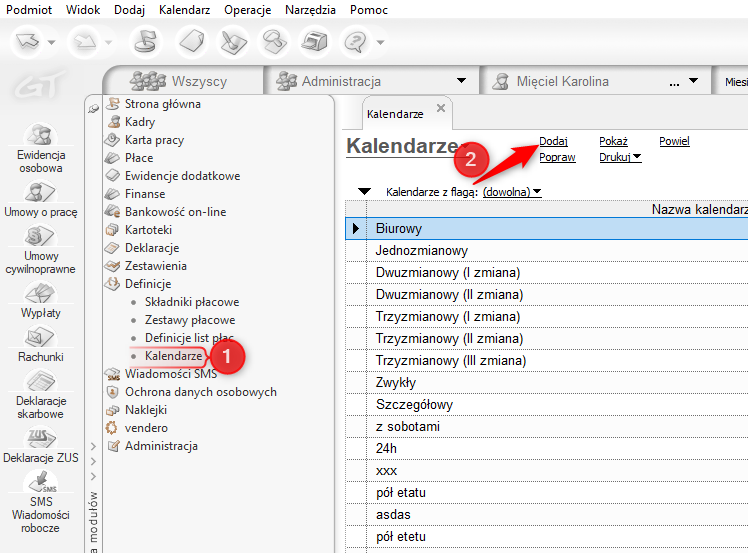This screenshot has width=748, height=553.
Task: Open the Podmiot menu
Action: click(x=29, y=10)
